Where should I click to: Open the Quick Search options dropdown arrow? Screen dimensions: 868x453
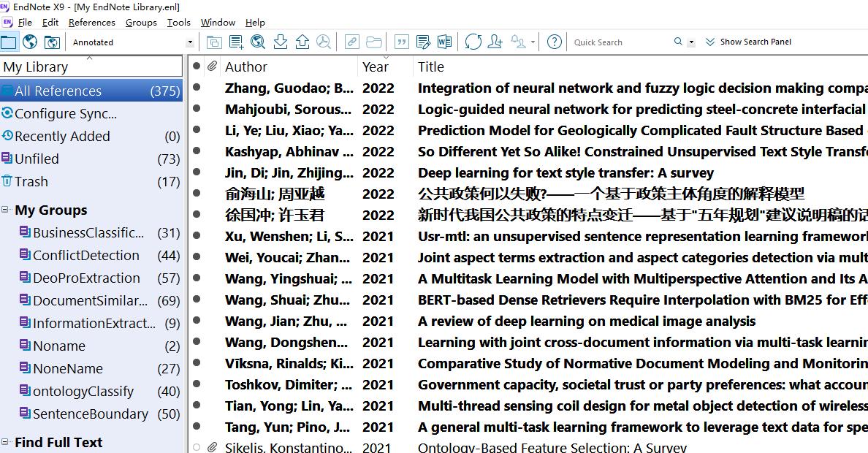pyautogui.click(x=691, y=42)
